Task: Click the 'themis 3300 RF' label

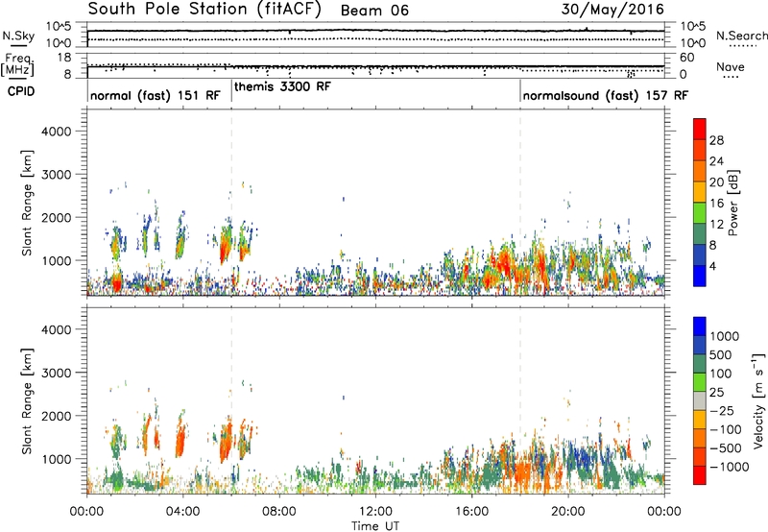Action: pos(282,86)
